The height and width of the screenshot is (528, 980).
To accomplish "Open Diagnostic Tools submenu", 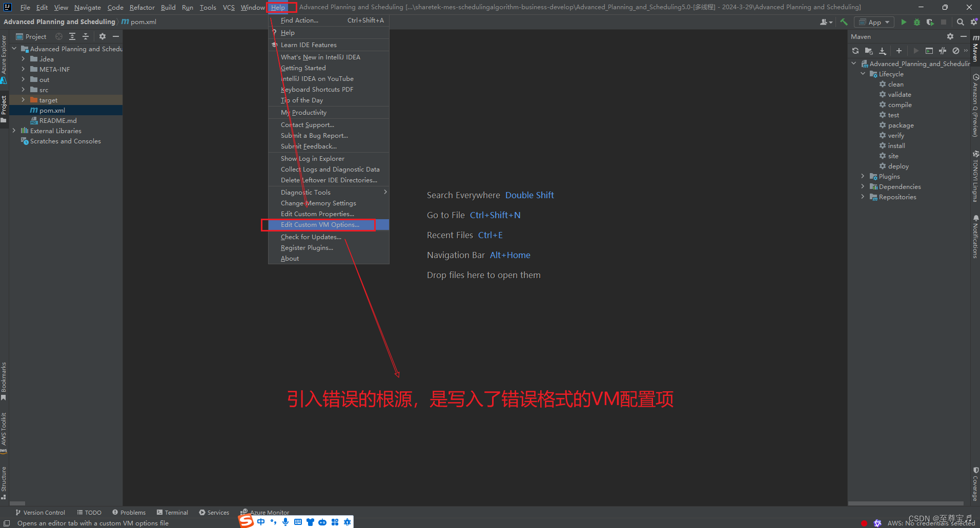I will 329,193.
